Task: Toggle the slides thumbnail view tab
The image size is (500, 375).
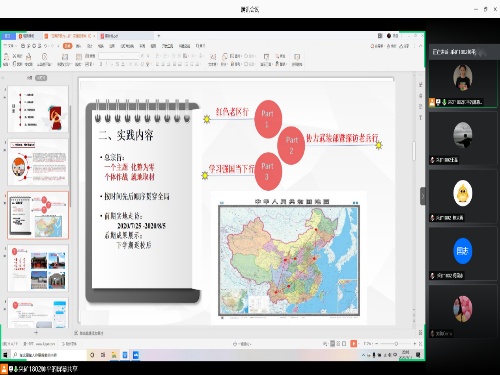Action: point(41,78)
